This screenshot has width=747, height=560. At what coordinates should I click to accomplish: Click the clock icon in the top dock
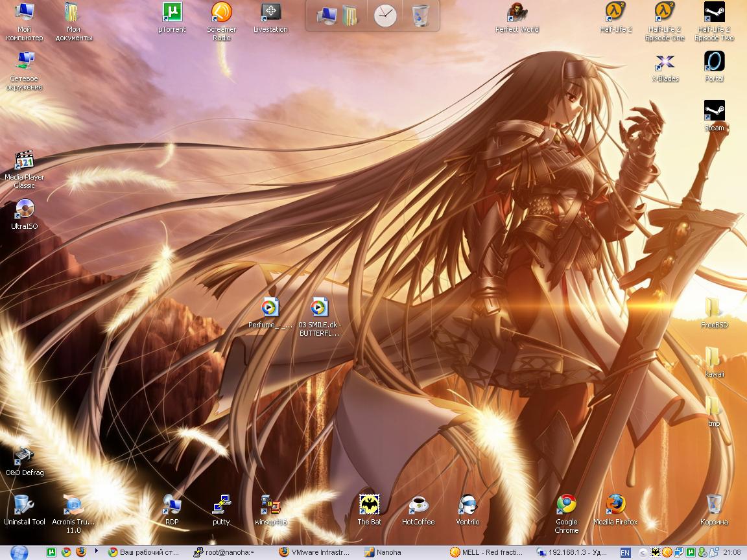[x=385, y=16]
